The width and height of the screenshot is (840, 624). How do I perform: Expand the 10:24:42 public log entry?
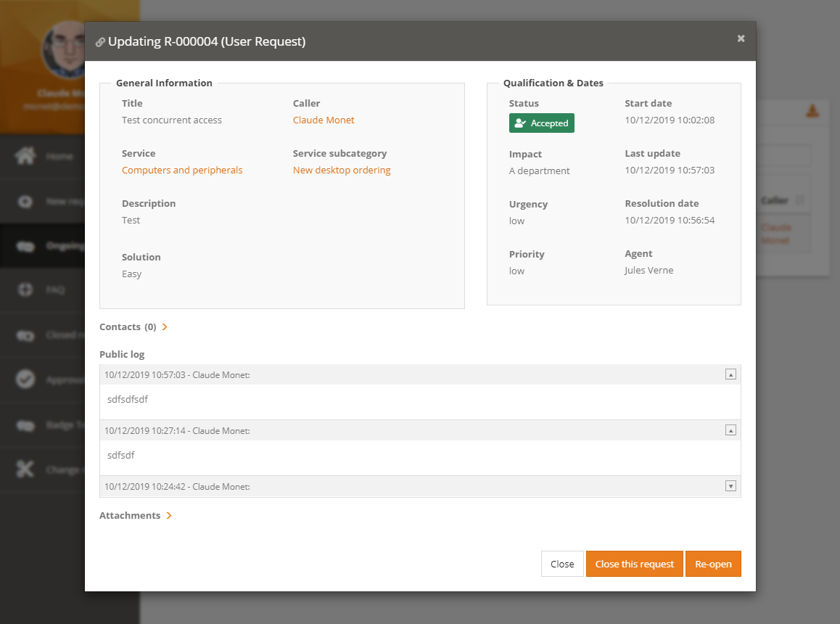[x=730, y=486]
